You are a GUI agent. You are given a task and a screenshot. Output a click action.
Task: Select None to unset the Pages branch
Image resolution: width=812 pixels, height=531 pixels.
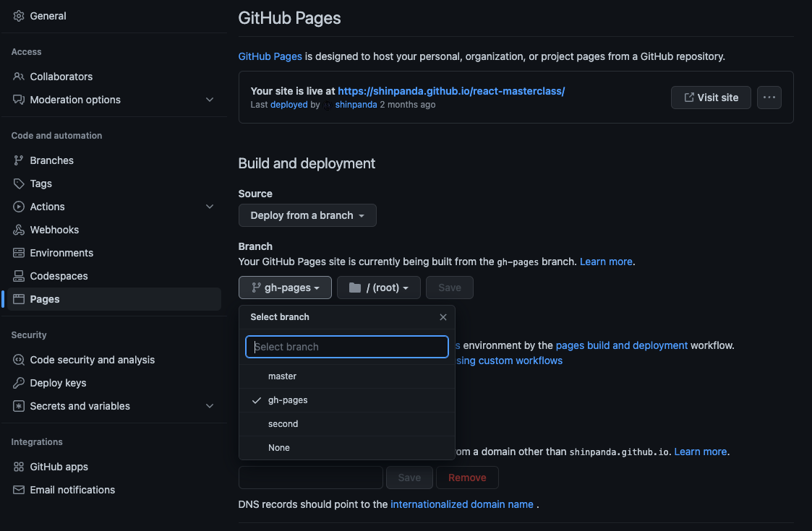(x=279, y=447)
